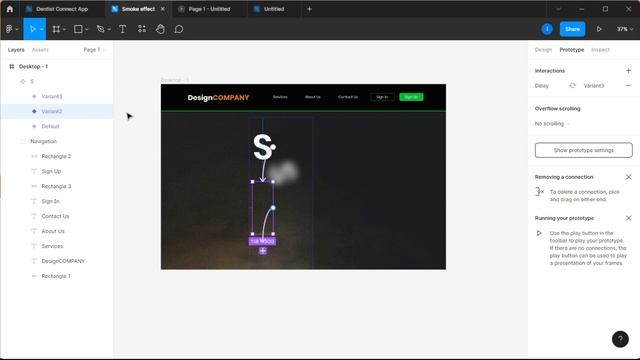Dismiss the Removing a connection tip
Screen dimensions: 640x360
(x=629, y=177)
